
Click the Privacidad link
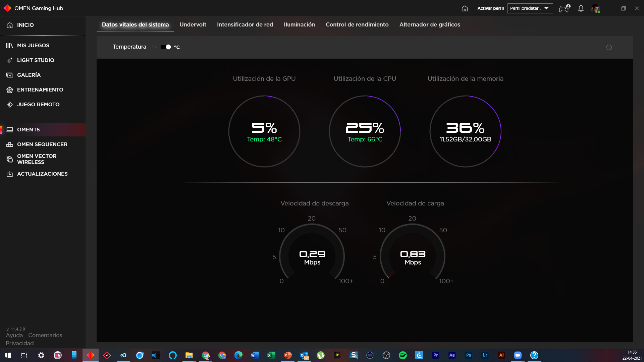tap(20, 343)
